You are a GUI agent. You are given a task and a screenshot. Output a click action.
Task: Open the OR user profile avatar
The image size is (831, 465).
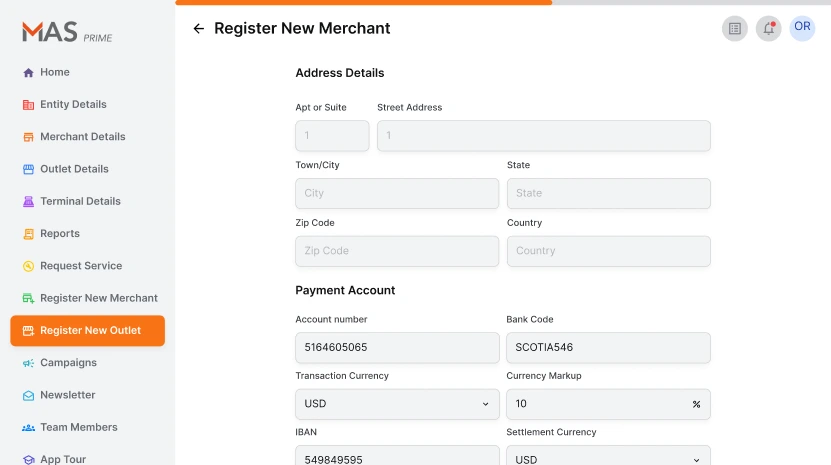point(802,28)
